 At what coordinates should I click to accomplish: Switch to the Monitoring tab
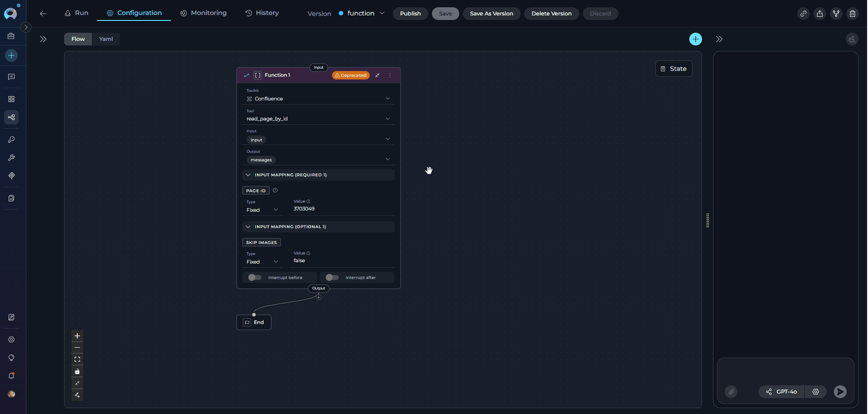[203, 13]
